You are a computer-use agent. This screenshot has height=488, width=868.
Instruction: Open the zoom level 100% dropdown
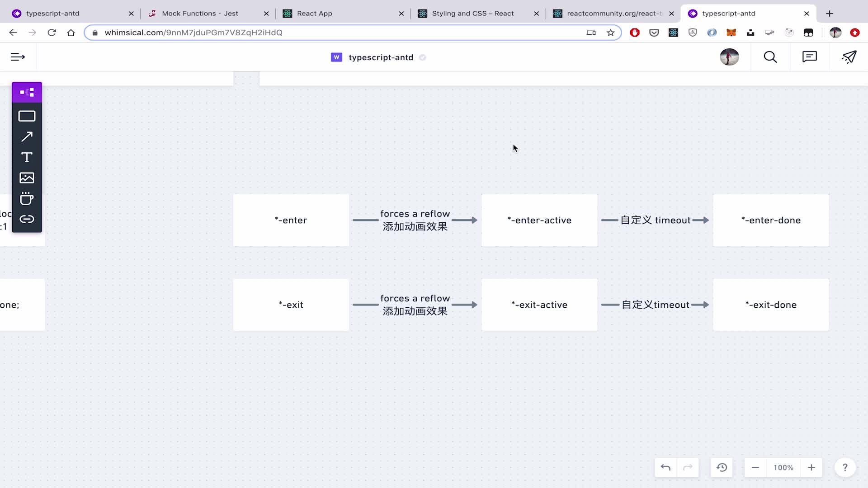click(783, 468)
